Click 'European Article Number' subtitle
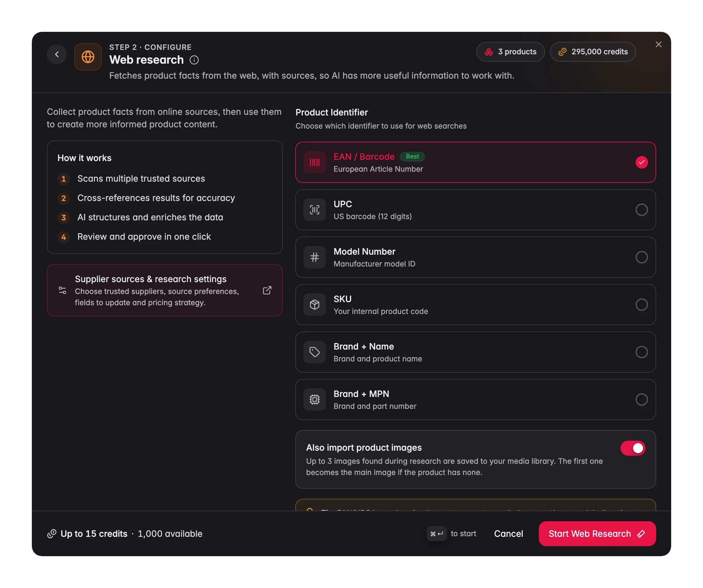 378,169
